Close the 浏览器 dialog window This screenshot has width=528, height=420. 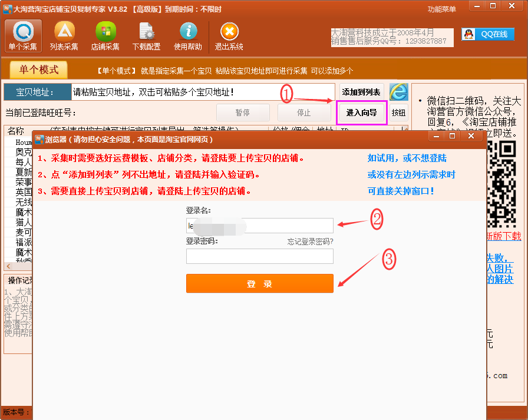(471, 136)
